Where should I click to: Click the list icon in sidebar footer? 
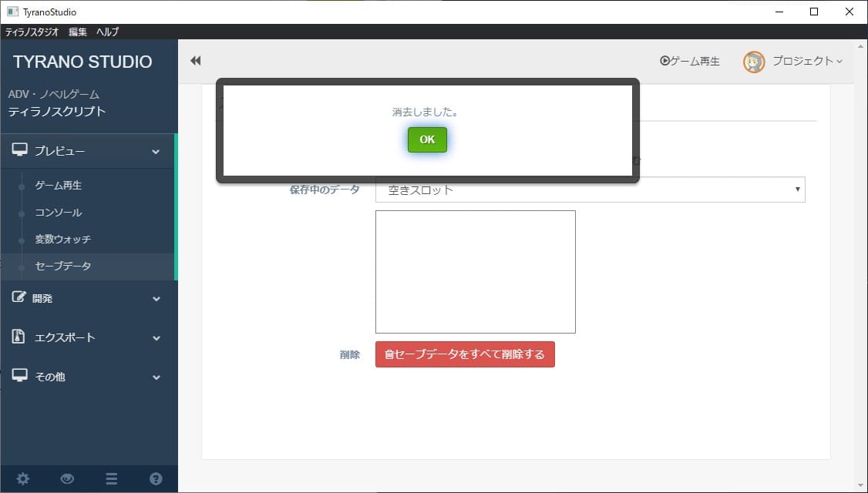112,478
